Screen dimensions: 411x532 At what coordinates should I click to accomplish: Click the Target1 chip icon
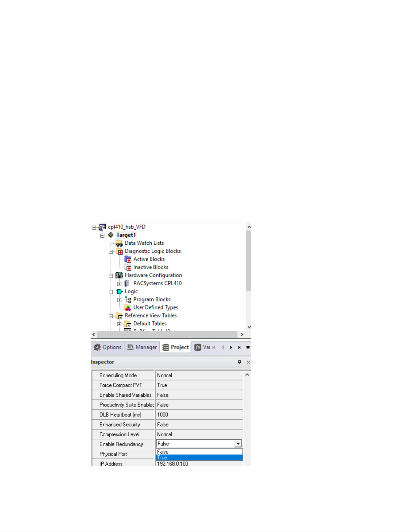pos(111,235)
